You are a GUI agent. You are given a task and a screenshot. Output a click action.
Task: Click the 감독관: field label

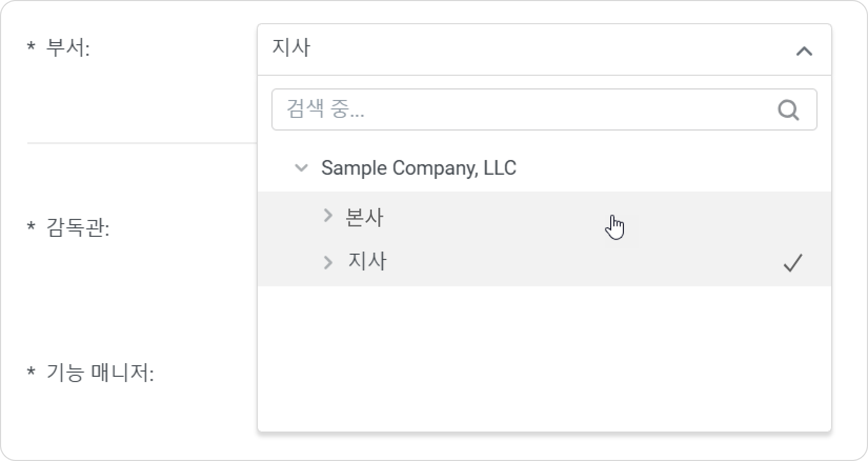coord(78,228)
